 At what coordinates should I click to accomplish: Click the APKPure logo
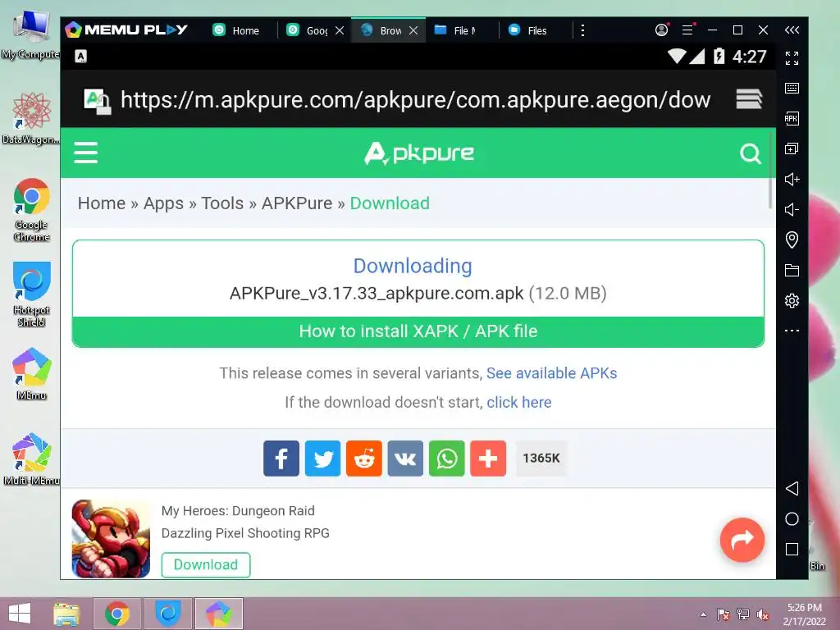(419, 153)
